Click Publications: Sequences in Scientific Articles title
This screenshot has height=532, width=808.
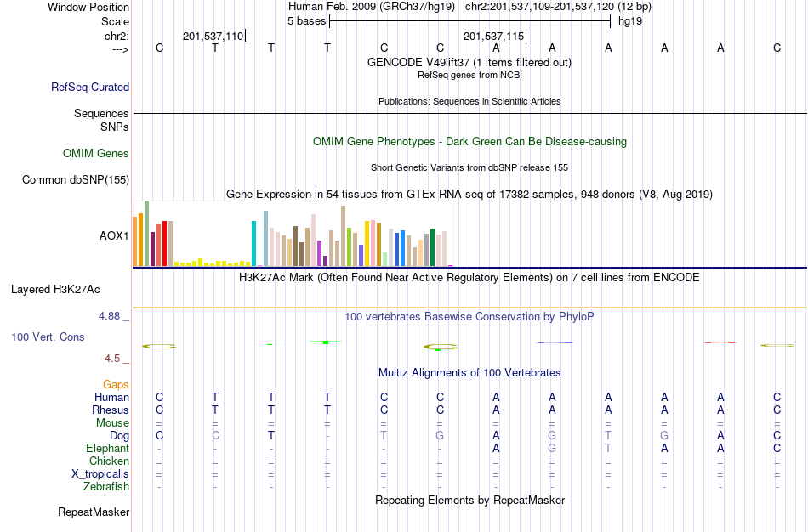pos(469,101)
